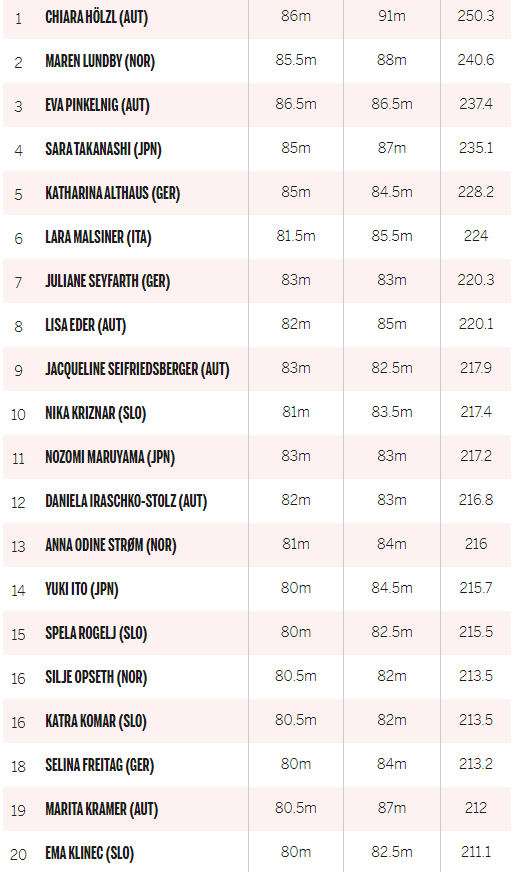
Task: Select Sara Takanashi (JPN) name cell
Action: pos(103,149)
